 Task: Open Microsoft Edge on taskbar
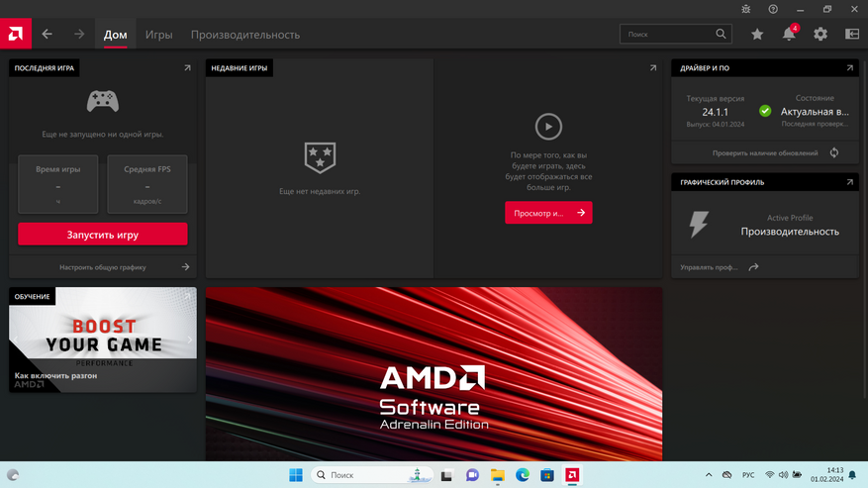522,475
